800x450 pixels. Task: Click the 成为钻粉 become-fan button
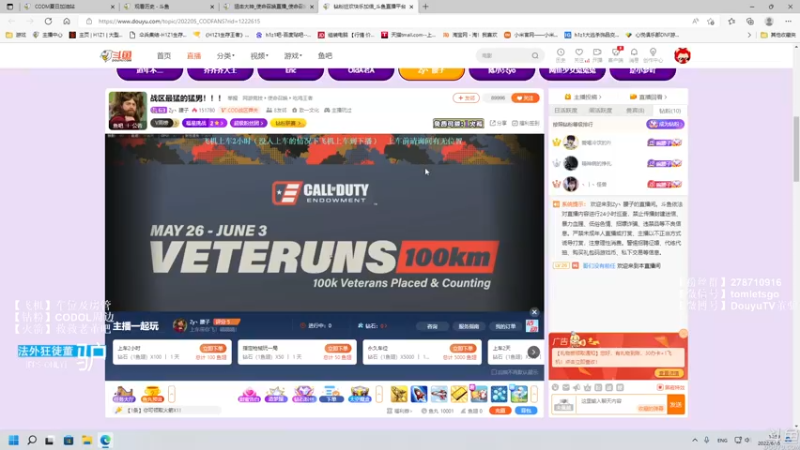[x=665, y=124]
